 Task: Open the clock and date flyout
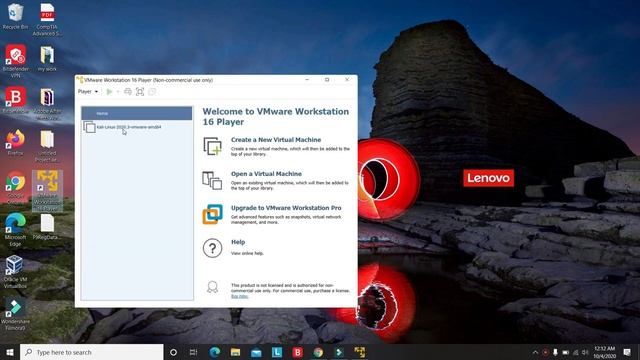604,352
